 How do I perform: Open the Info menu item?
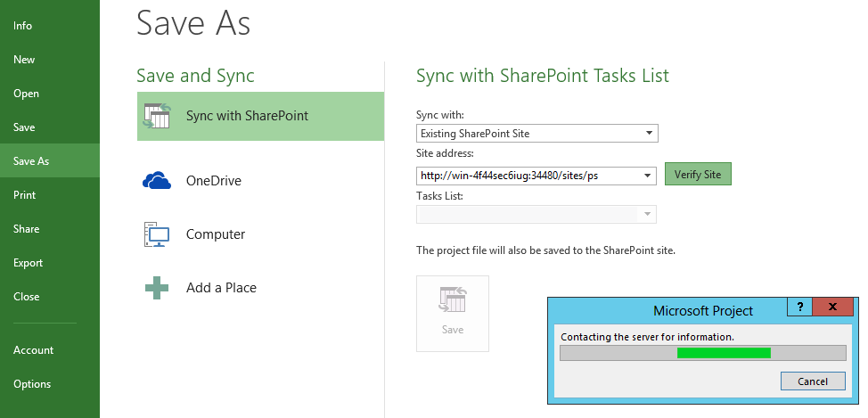pos(23,26)
